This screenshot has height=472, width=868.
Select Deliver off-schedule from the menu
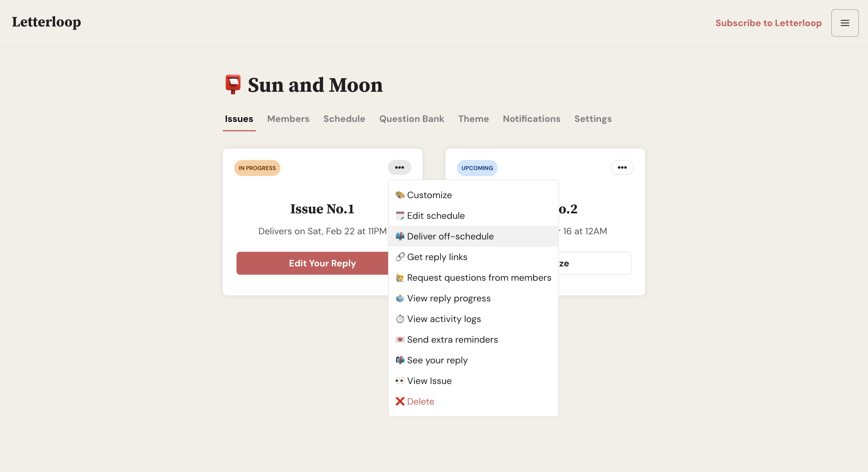450,236
